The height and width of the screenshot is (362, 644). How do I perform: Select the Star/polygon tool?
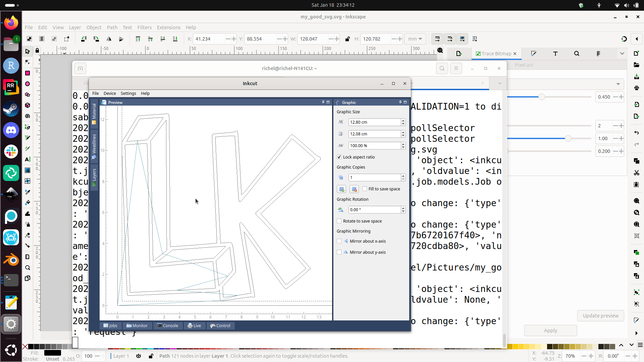(x=28, y=95)
